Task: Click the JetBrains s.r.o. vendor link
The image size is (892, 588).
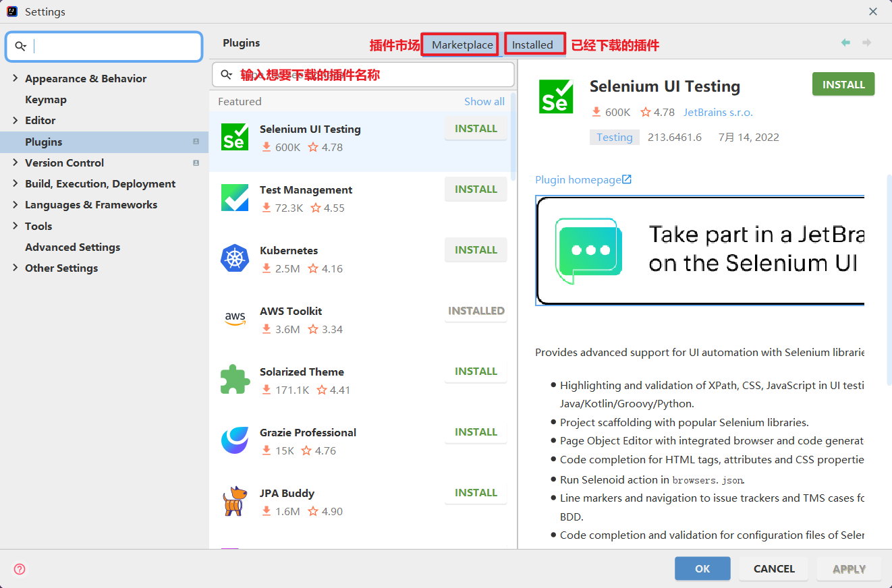Action: (x=718, y=112)
